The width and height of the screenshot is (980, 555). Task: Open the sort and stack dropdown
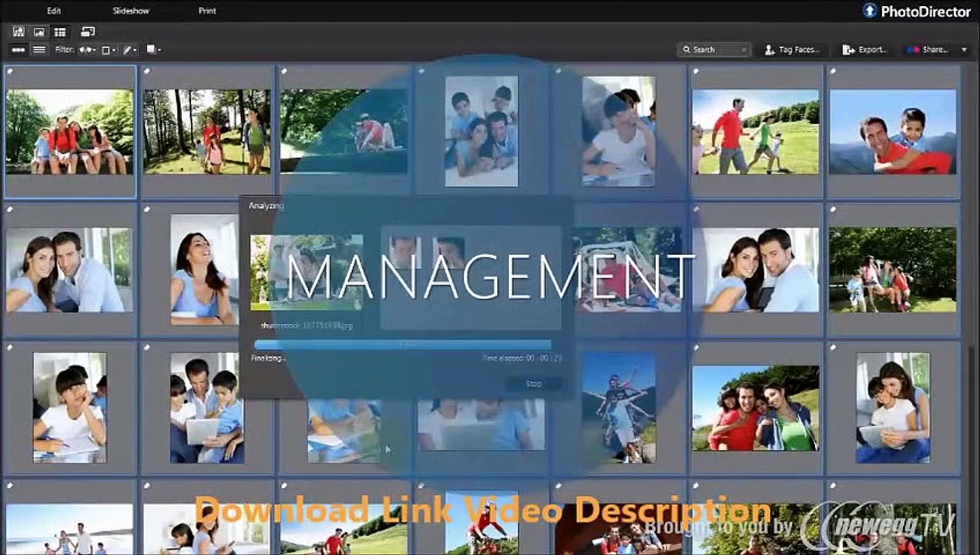point(153,49)
